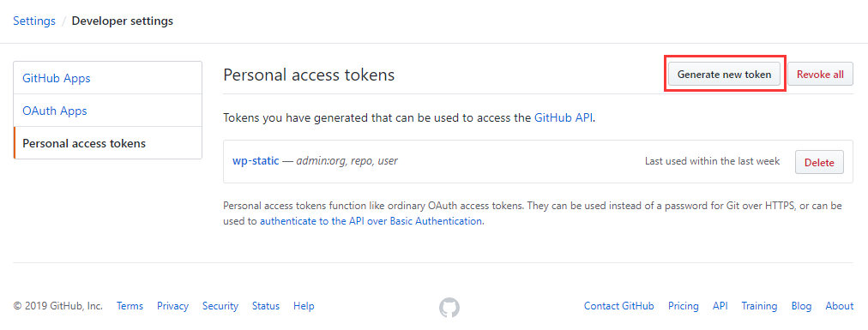868x330 pixels.
Task: Go back to Settings breadcrumb
Action: [34, 21]
